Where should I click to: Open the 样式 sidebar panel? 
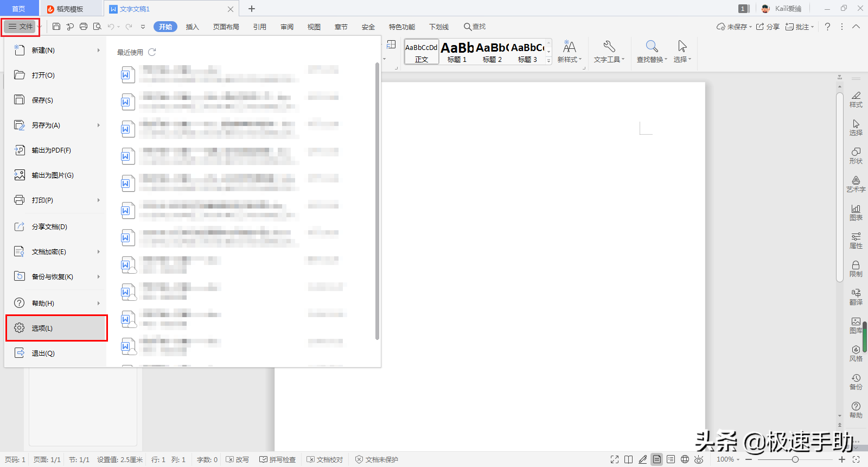[x=856, y=99]
